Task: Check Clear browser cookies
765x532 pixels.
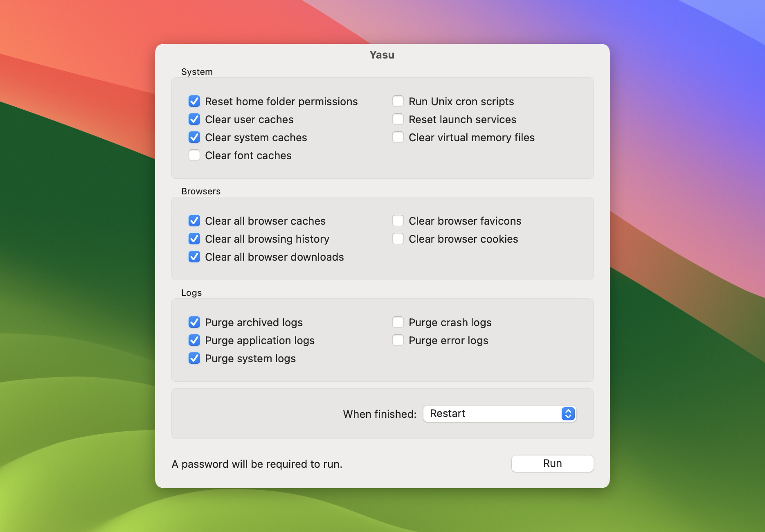Action: [398, 238]
